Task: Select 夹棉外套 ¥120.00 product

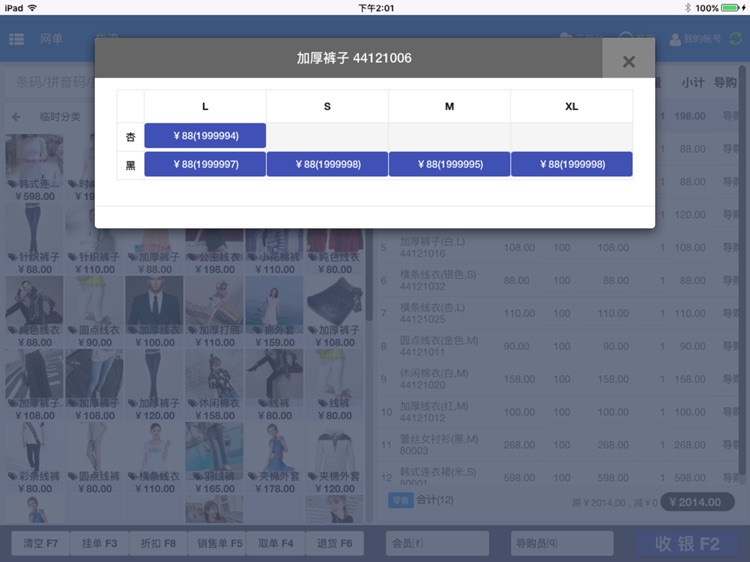Action: coord(334,458)
